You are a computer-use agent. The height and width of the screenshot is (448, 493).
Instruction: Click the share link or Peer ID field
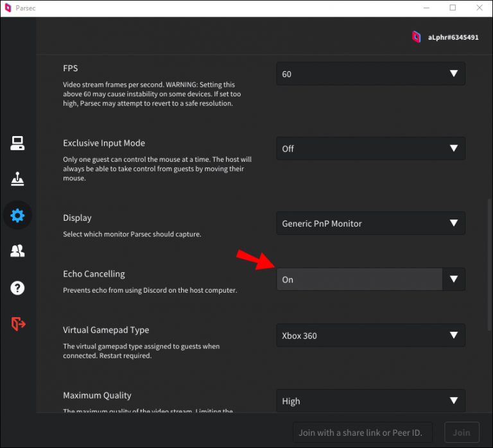[362, 432]
